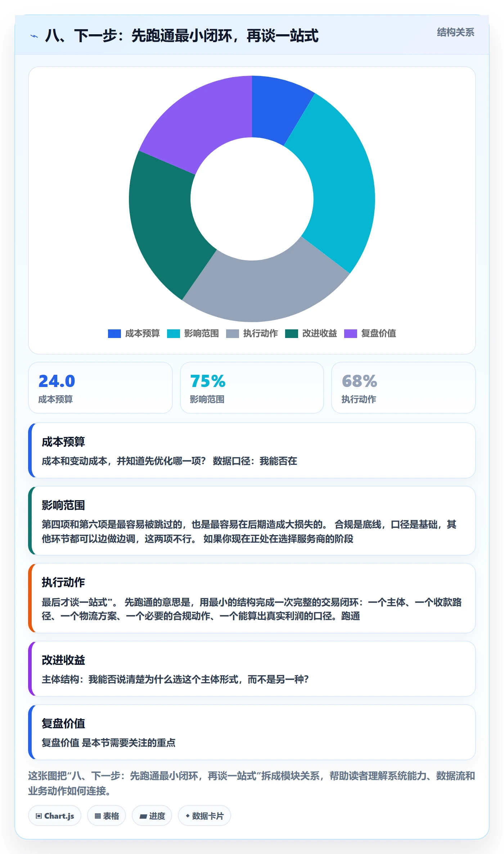The width and height of the screenshot is (504, 854).
Task: Click the text 复盘价值 是本节需要关注的重点
Action: click(x=108, y=743)
